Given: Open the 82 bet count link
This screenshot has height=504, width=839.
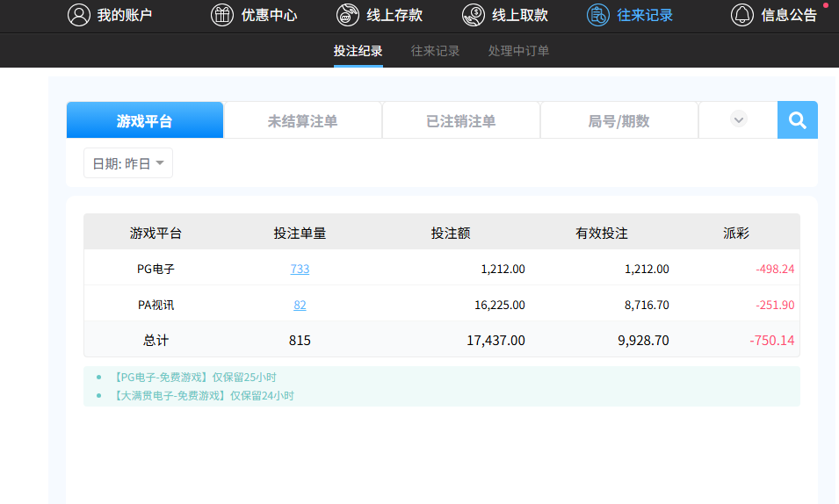Looking at the screenshot, I should pyautogui.click(x=300, y=305).
